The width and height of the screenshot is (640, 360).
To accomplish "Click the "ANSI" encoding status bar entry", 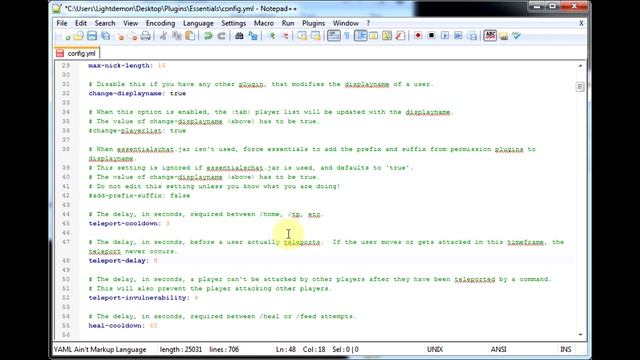I will (x=498, y=349).
